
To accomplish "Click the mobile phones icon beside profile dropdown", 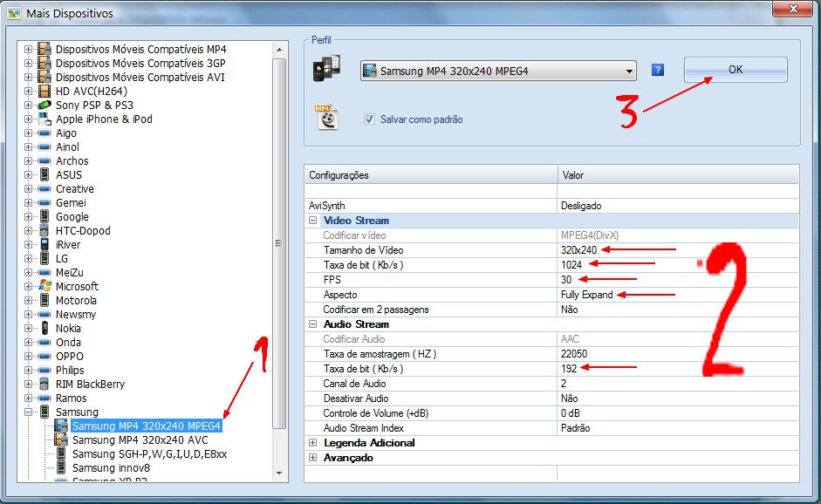I will click(x=326, y=69).
